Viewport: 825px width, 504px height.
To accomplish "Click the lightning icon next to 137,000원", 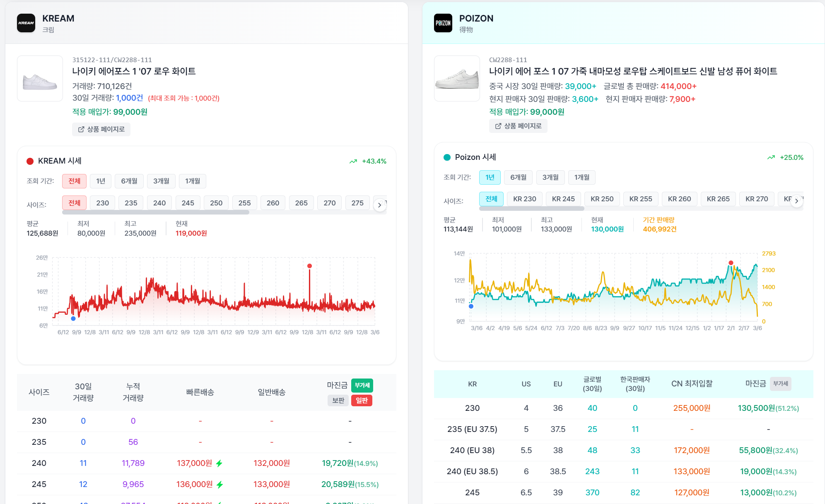I will click(219, 463).
